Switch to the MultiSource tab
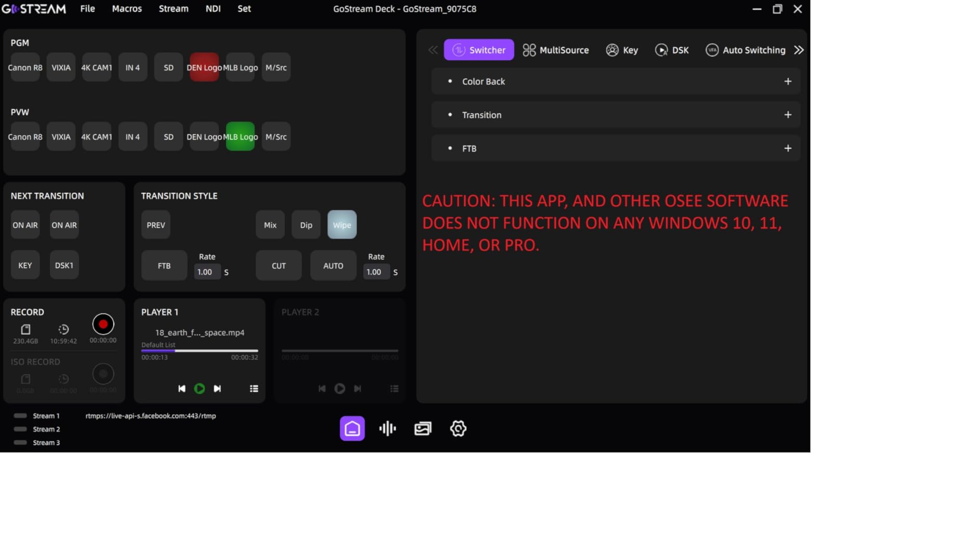The height and width of the screenshot is (551, 980). [555, 50]
